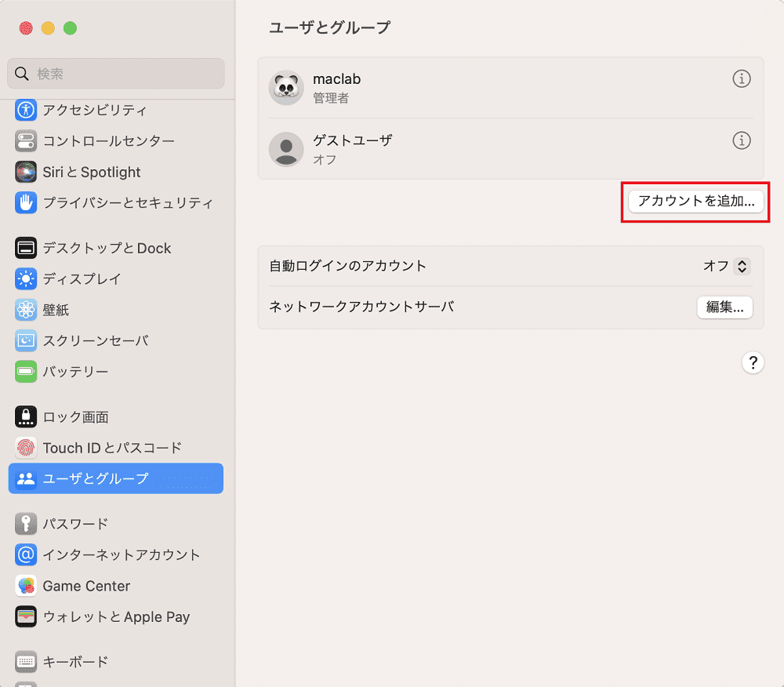Open the help question mark button

753,362
